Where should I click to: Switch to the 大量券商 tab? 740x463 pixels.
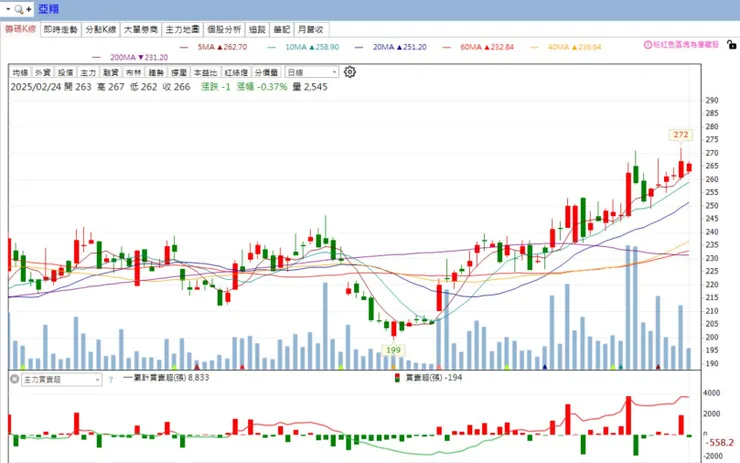coord(141,29)
